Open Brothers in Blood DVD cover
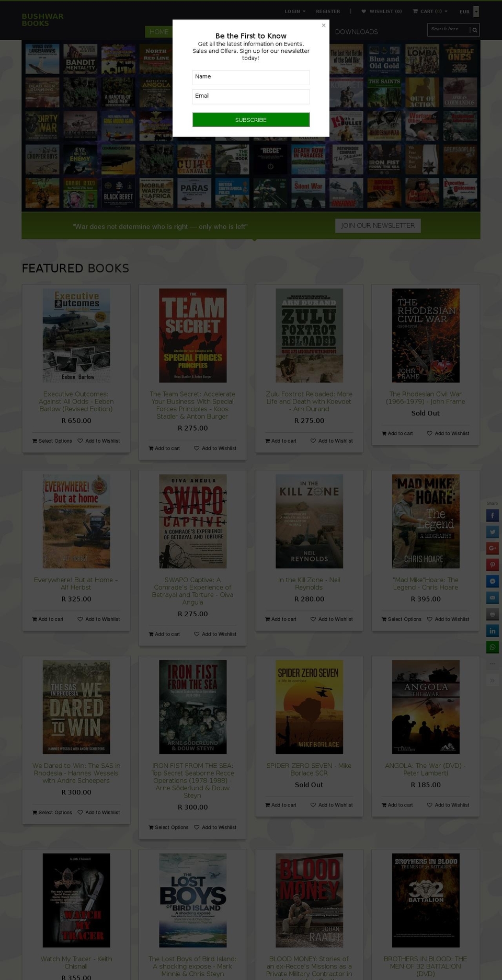 (x=426, y=901)
